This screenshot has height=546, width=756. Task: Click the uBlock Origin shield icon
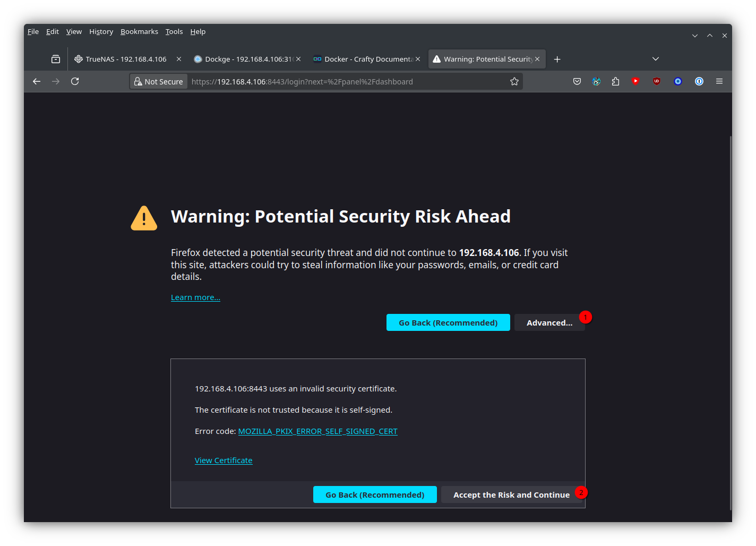click(x=657, y=81)
